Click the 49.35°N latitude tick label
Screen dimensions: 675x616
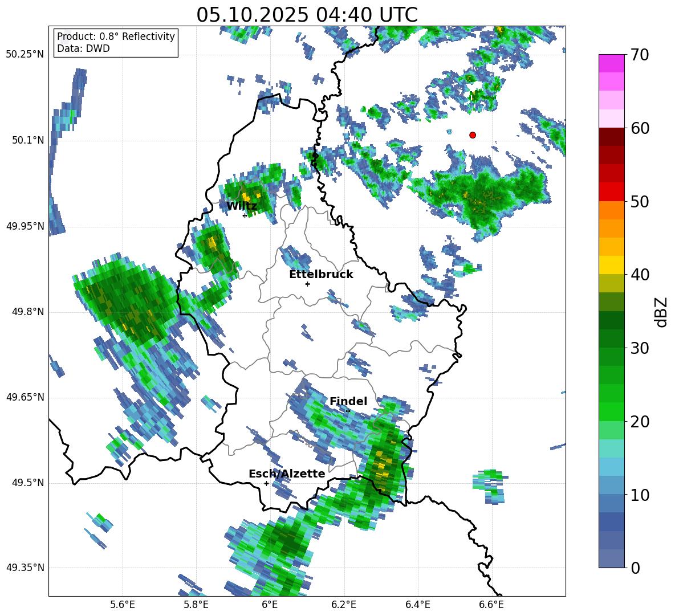[25, 568]
